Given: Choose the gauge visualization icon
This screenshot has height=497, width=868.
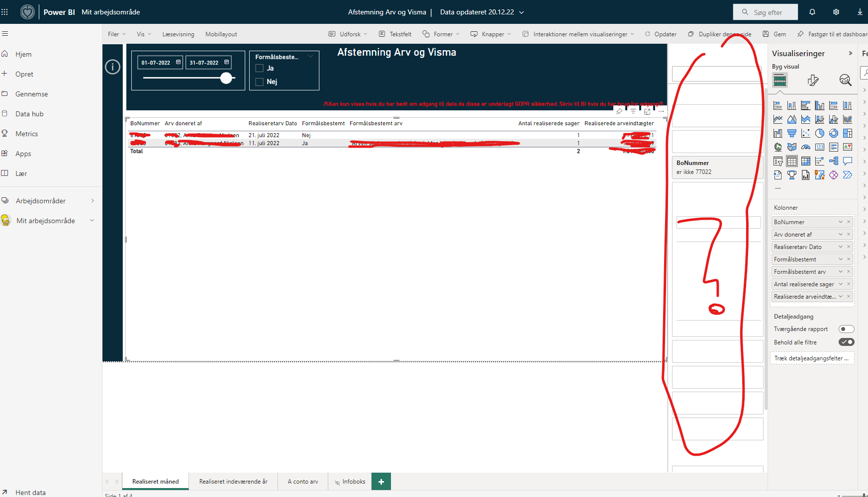Looking at the screenshot, I should point(806,147).
